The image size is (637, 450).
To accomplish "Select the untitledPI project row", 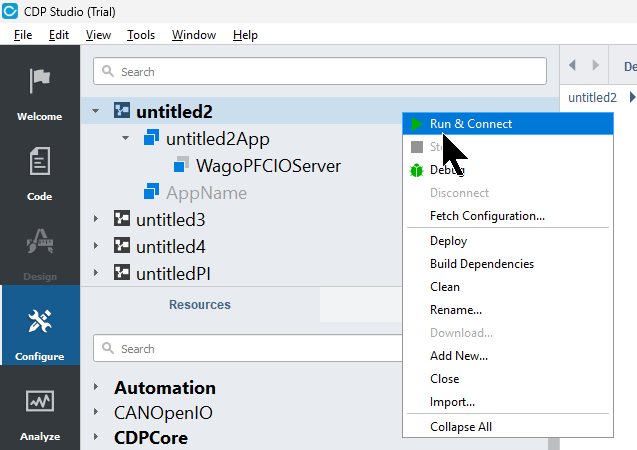I will [x=241, y=273].
